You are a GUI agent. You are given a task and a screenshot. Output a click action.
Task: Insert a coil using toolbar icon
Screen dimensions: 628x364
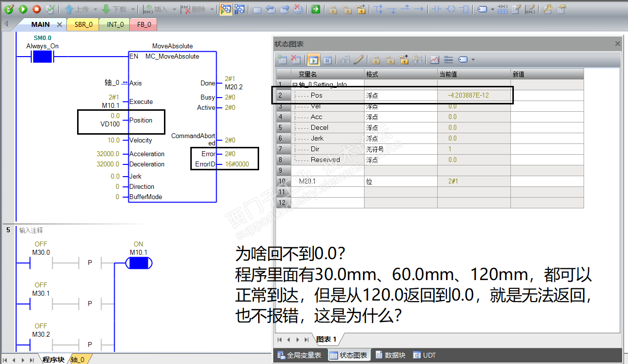tap(451, 9)
